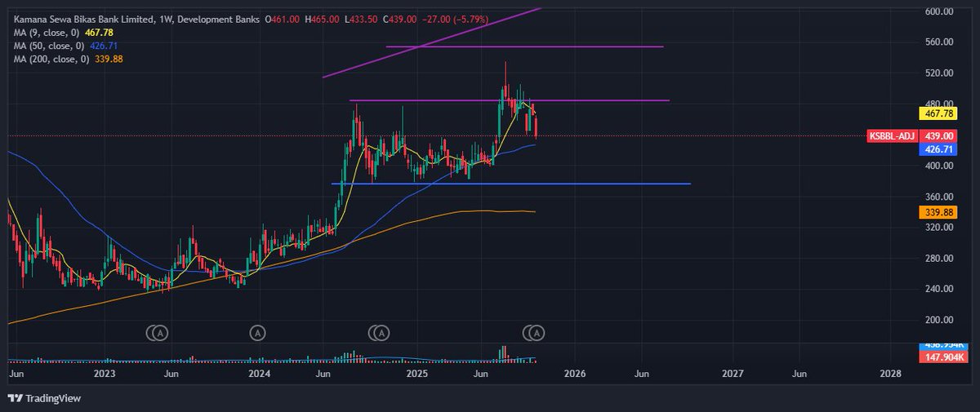Viewport: 980px width, 412px height.
Task: Click the 2025 label on time axis
Action: tap(417, 374)
